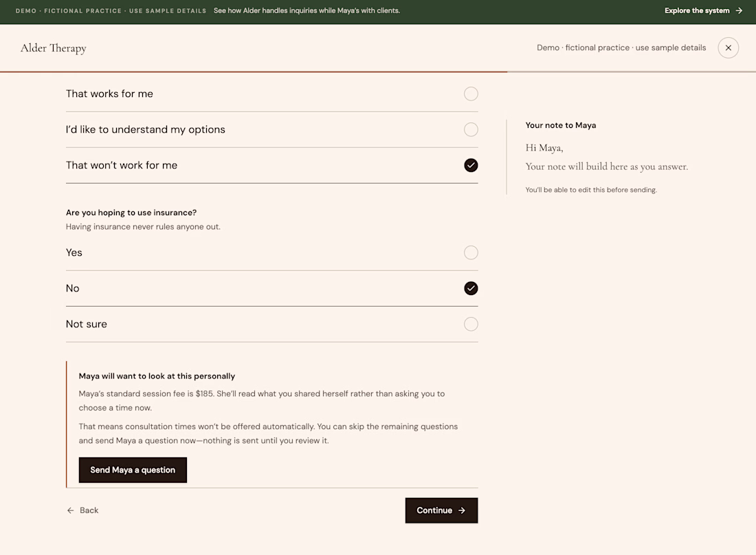Click the "Demo · fictional practice · use sample details" header text
The width and height of the screenshot is (756, 555).
pyautogui.click(x=621, y=47)
